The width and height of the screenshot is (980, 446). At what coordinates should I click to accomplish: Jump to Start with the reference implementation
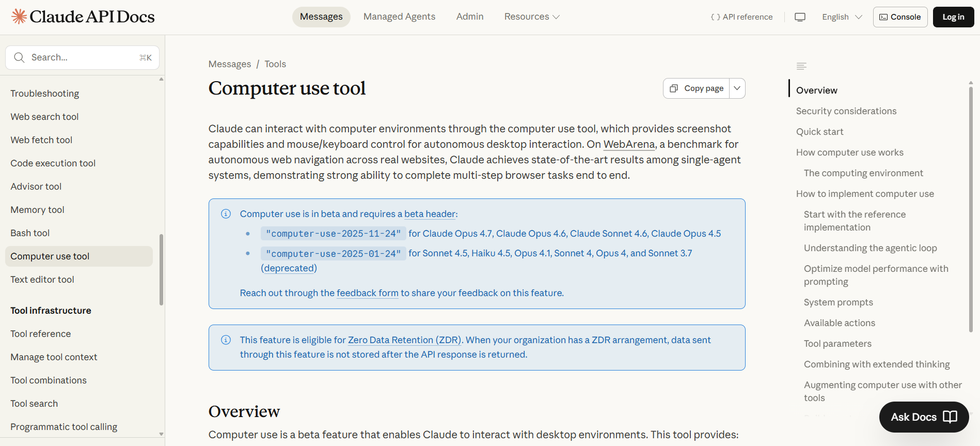point(855,221)
